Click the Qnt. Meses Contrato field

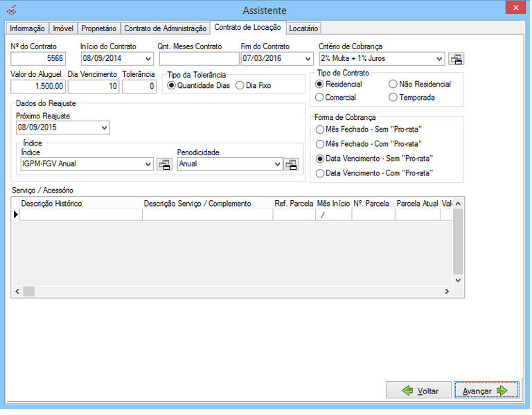[x=197, y=59]
